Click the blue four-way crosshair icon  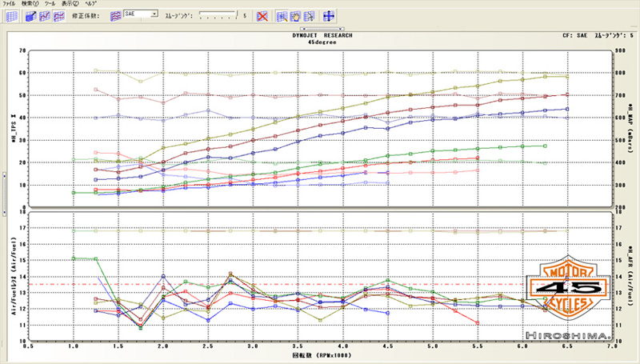click(329, 16)
